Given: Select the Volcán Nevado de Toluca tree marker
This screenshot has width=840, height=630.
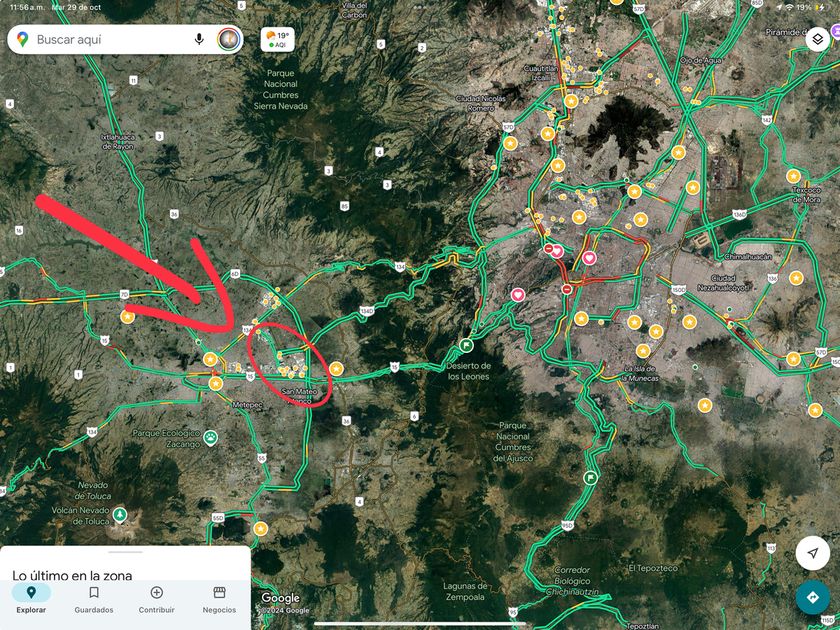Looking at the screenshot, I should coord(120,515).
